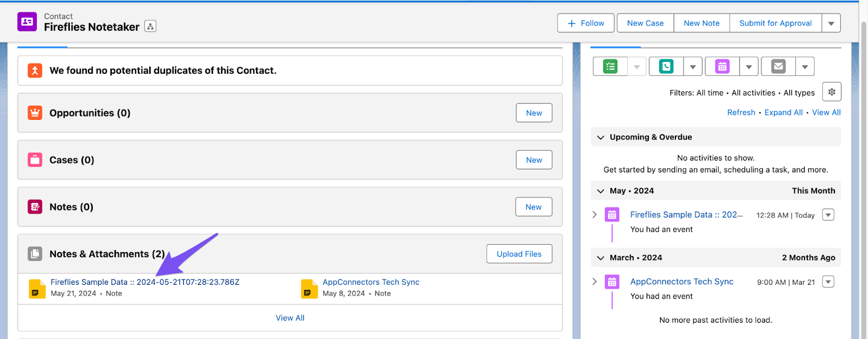Click the contact hierarchy icon beside the name
This screenshot has height=339, width=868.
150,26
